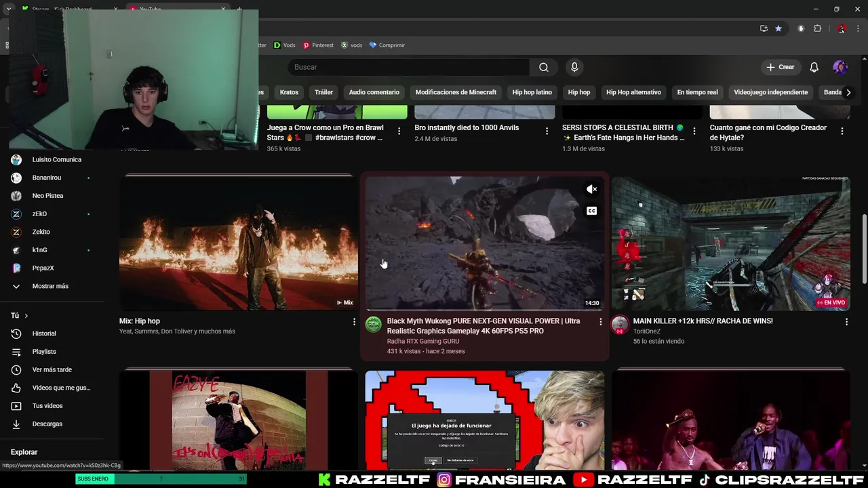
Task: Open the Radha RTX Gaming GURU channel avatar
Action: coord(374,325)
